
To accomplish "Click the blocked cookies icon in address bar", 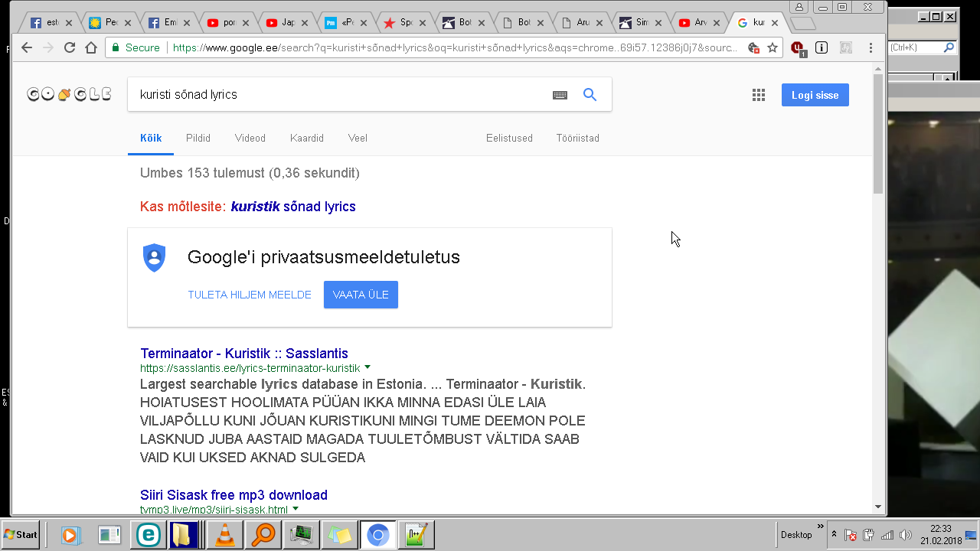I will click(754, 47).
